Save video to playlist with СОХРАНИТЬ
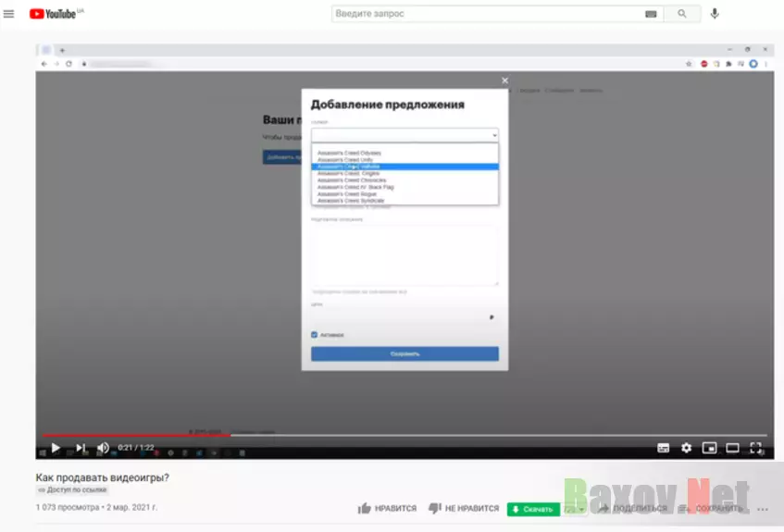 coord(711,509)
